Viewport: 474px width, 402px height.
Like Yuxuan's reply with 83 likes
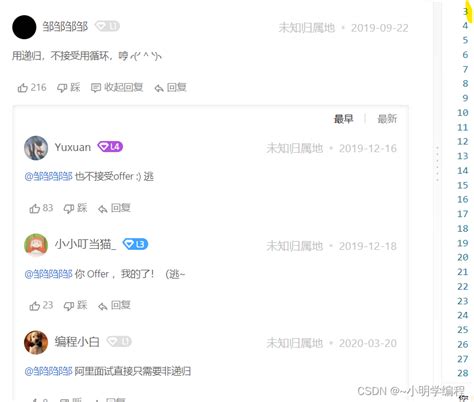(41, 208)
